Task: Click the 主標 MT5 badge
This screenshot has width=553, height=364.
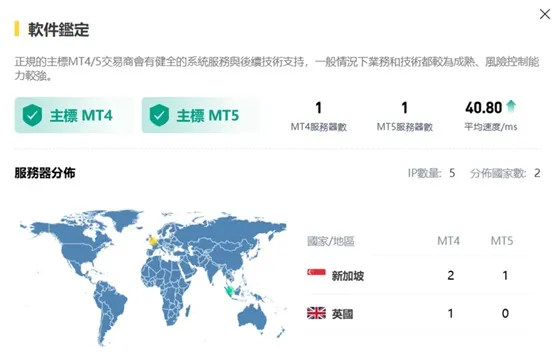Action: point(201,115)
